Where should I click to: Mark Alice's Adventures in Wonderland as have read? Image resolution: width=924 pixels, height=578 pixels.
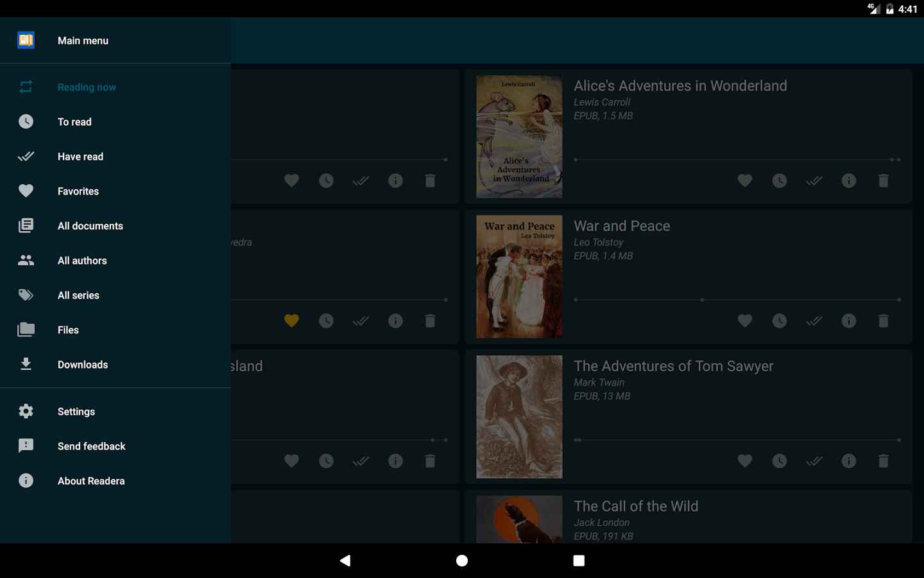[x=814, y=181]
